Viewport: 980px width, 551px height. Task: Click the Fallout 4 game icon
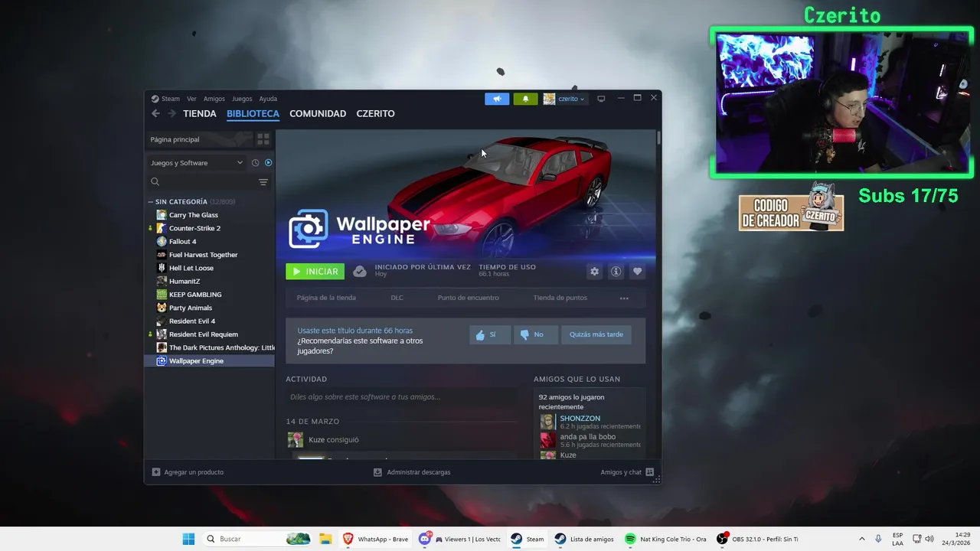coord(162,242)
